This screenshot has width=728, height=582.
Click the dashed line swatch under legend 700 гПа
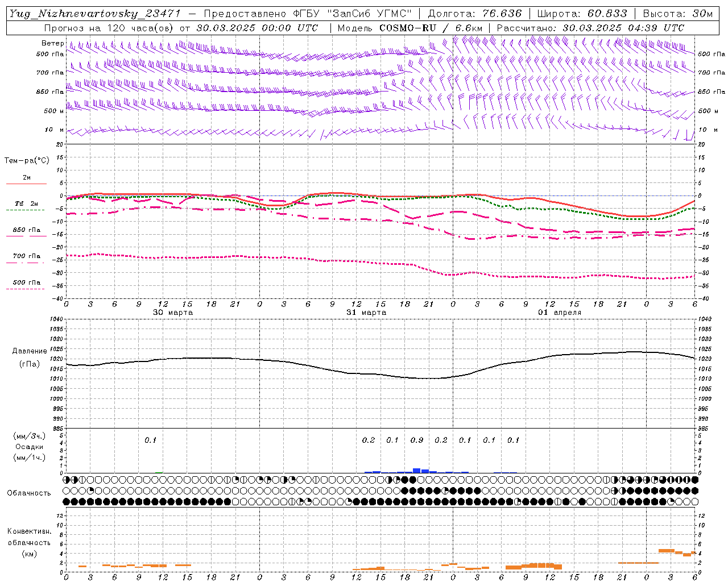(25, 263)
